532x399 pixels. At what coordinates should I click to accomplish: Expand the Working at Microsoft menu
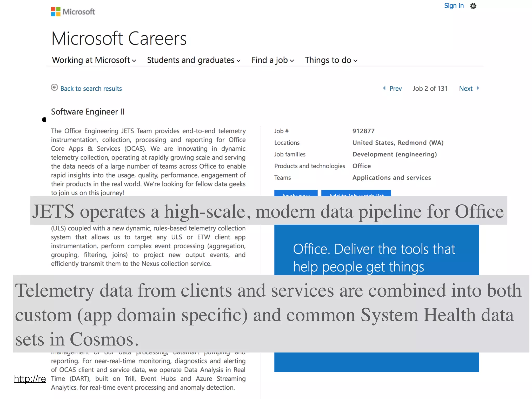point(94,60)
